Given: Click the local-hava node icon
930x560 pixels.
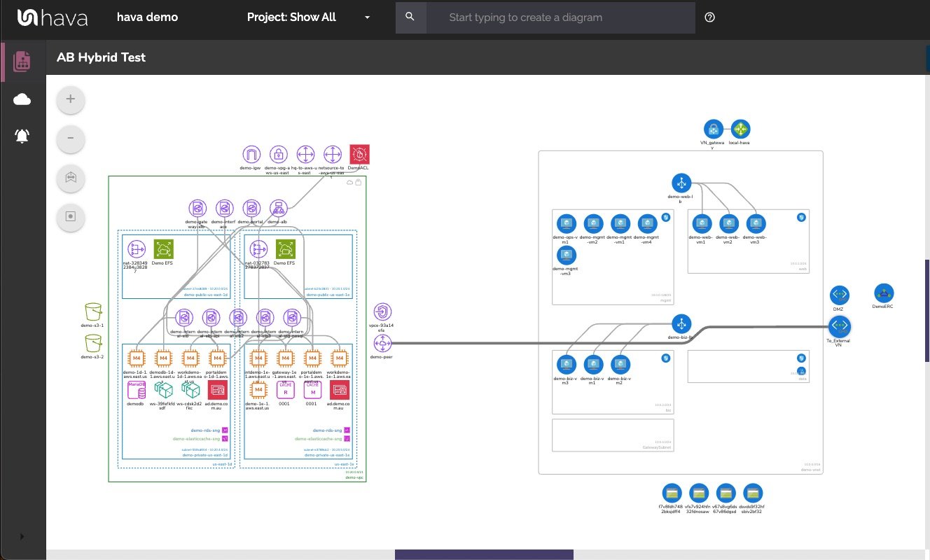Looking at the screenshot, I should (742, 129).
